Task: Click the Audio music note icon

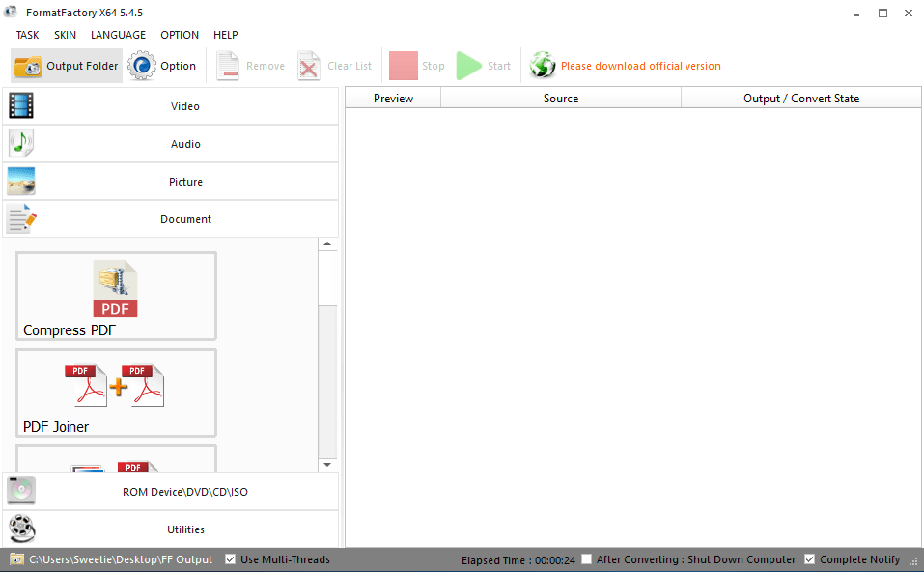Action: pos(21,144)
